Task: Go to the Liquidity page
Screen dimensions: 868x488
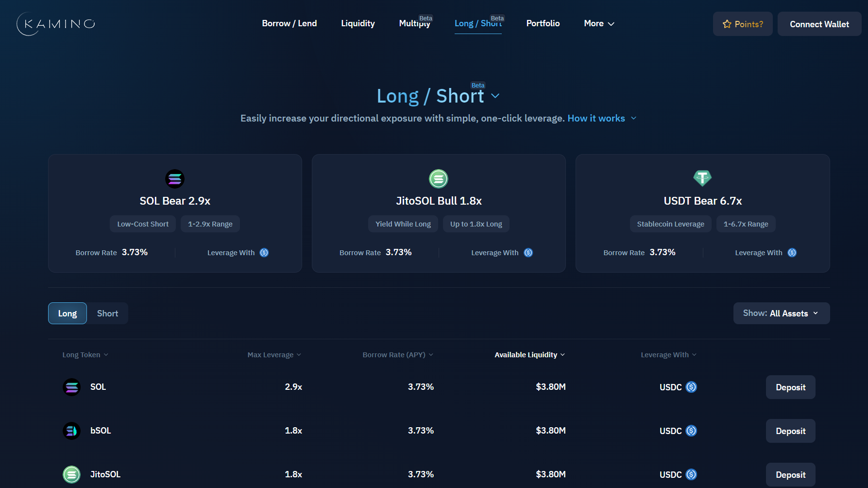Action: (x=358, y=23)
